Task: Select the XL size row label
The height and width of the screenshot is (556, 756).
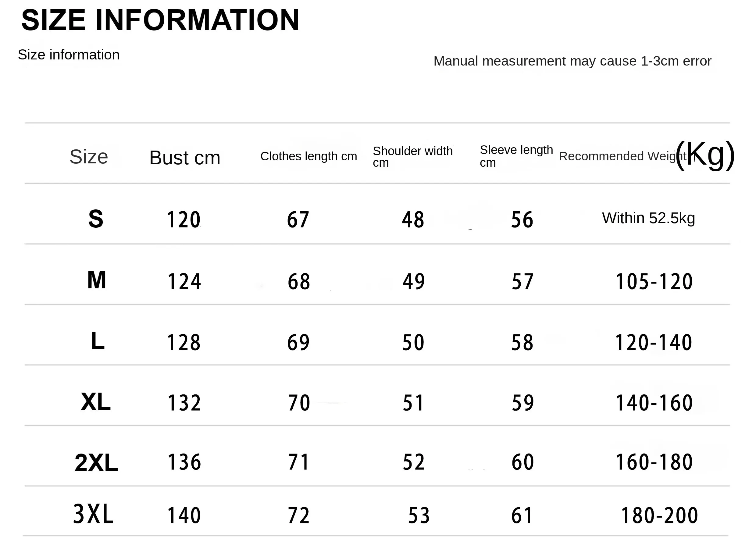Action: tap(96, 401)
